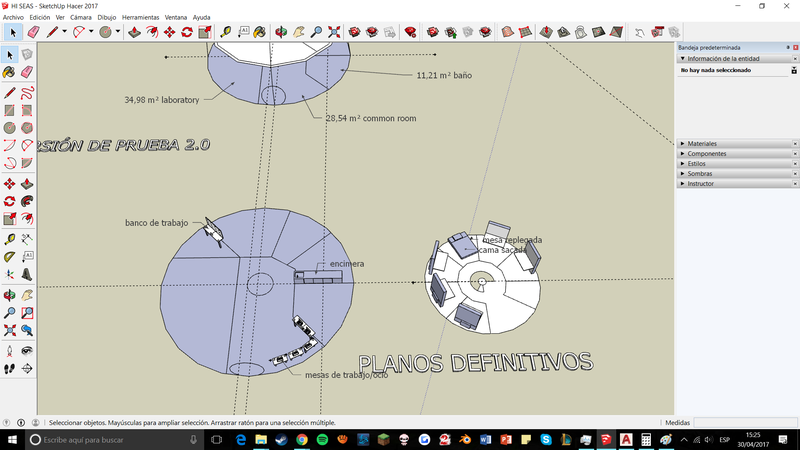This screenshot has height=450, width=800.
Task: Choose the Circle tool in the left toolbar
Action: point(9,128)
